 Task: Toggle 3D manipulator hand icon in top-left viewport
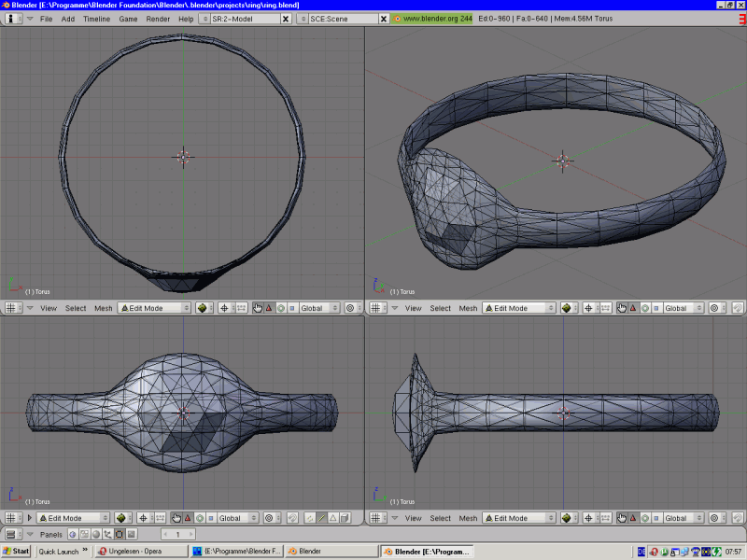point(258,308)
